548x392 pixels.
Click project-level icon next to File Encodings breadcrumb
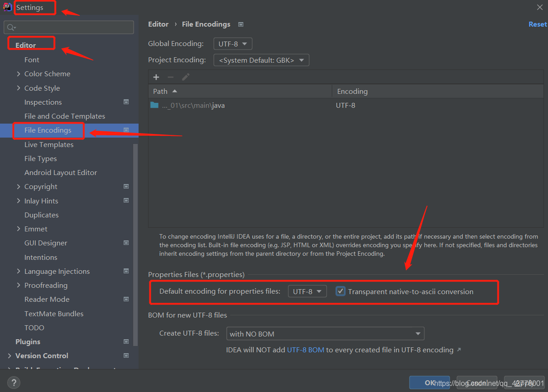241,24
